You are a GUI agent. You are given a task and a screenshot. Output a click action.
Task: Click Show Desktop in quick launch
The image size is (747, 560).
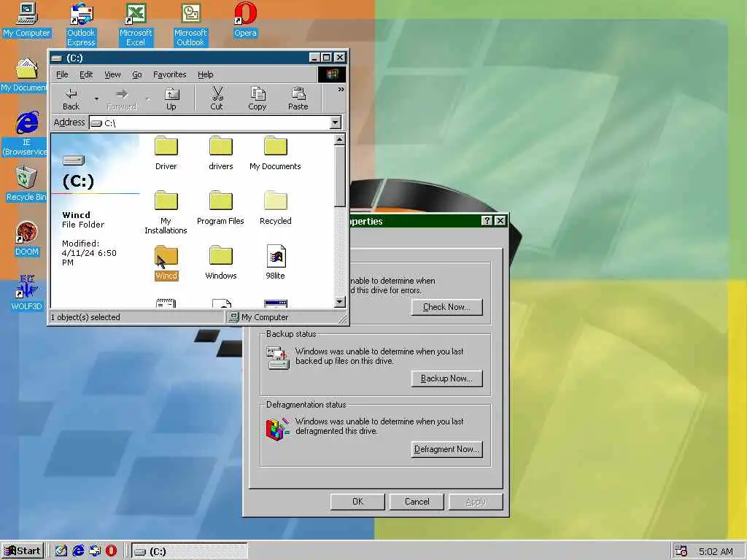[x=61, y=551]
